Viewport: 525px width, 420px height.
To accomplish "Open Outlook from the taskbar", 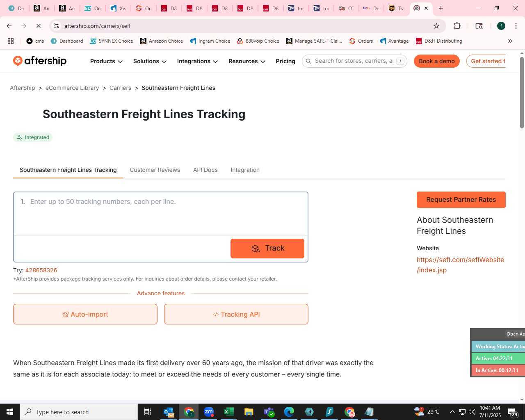I will coord(169,412).
